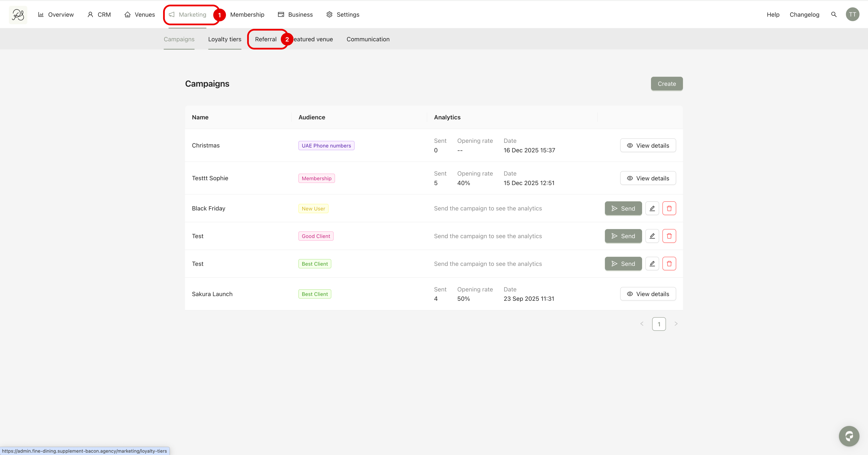Go to previous page arrow
This screenshot has height=455, width=868.
641,324
